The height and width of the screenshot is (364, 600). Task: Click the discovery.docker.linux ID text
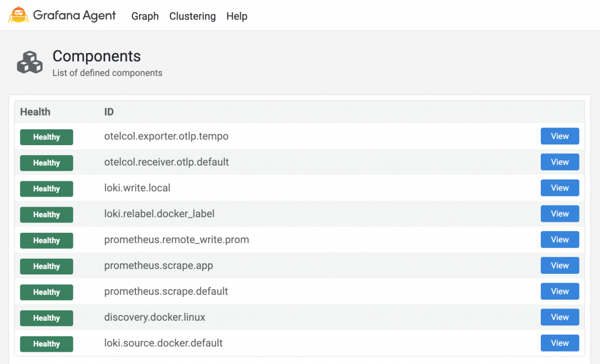pyautogui.click(x=154, y=317)
